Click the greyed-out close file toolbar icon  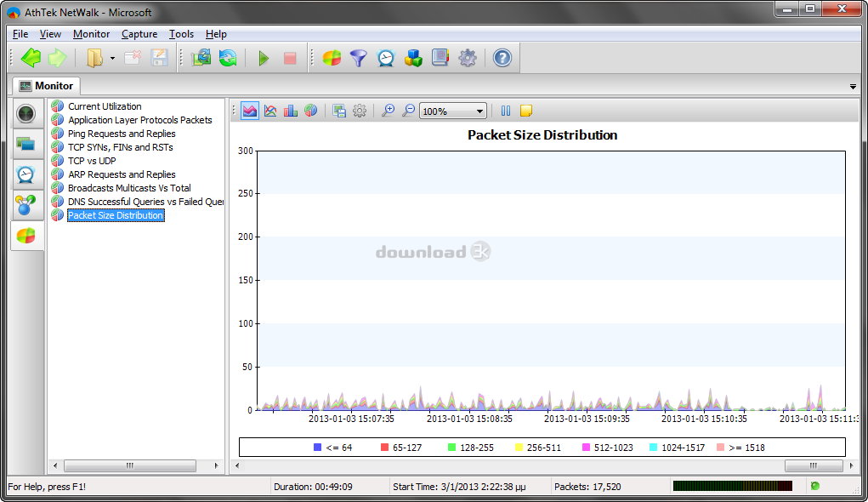click(x=133, y=58)
